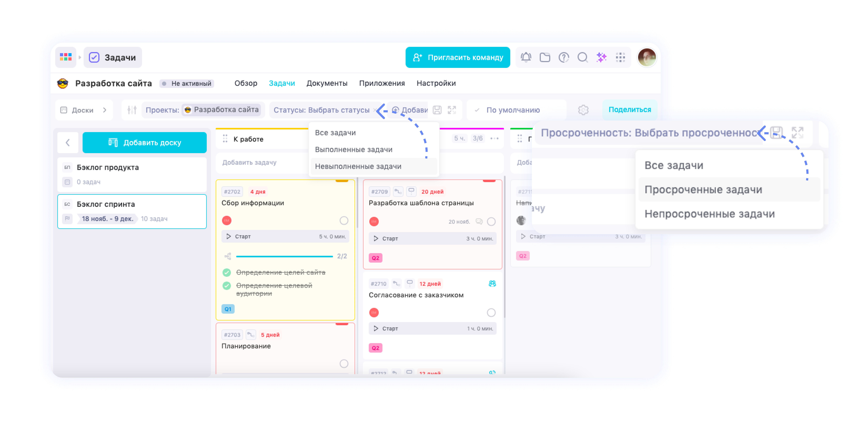Click the Пригласить команду button
The width and height of the screenshot is (868, 421).
pos(458,57)
